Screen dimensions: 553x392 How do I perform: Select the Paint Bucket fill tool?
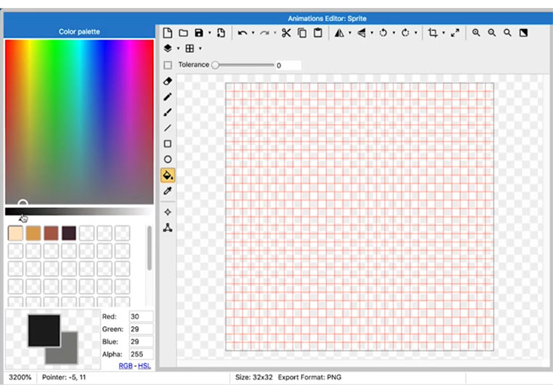tap(168, 175)
